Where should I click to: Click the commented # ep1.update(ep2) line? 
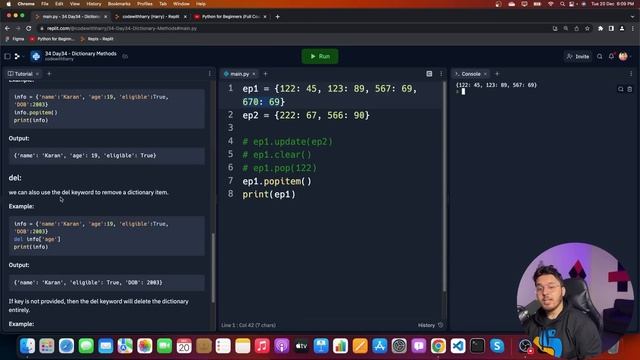coord(288,142)
